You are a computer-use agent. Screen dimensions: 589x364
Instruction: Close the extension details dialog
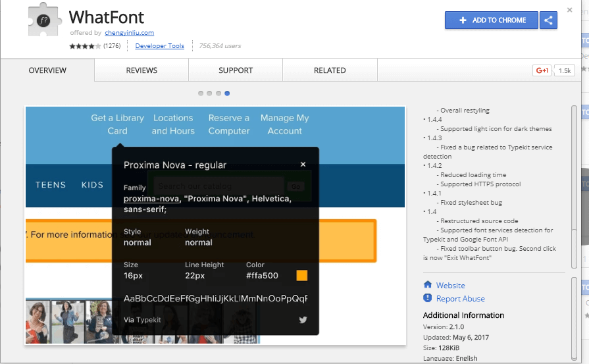(x=569, y=10)
